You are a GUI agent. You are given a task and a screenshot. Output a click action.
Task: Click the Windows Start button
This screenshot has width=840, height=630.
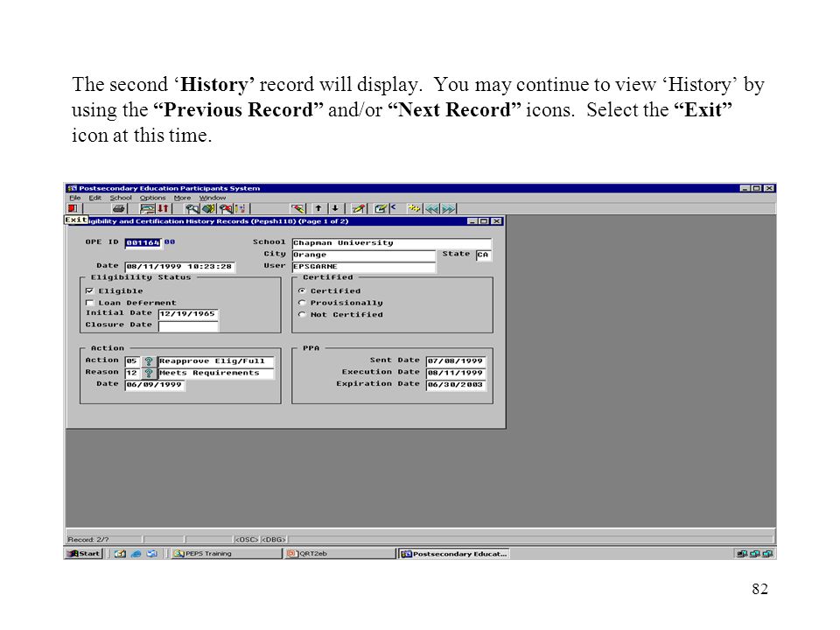click(x=84, y=553)
